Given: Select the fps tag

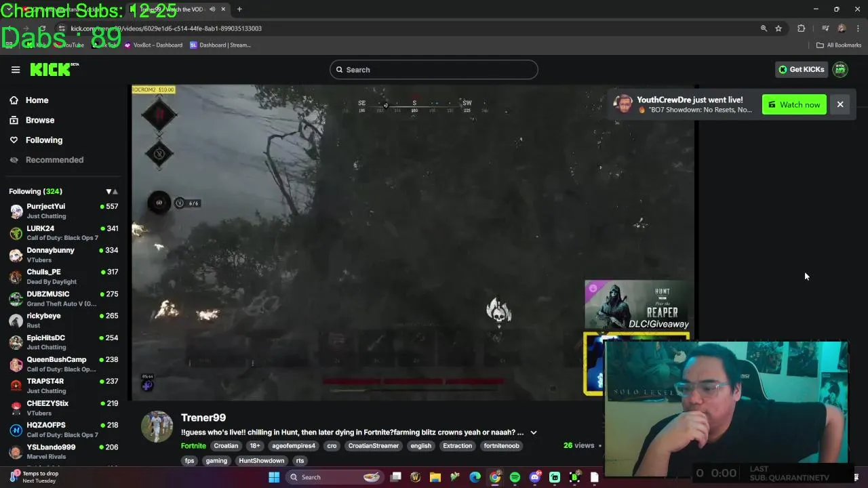Looking at the screenshot, I should tap(189, 461).
